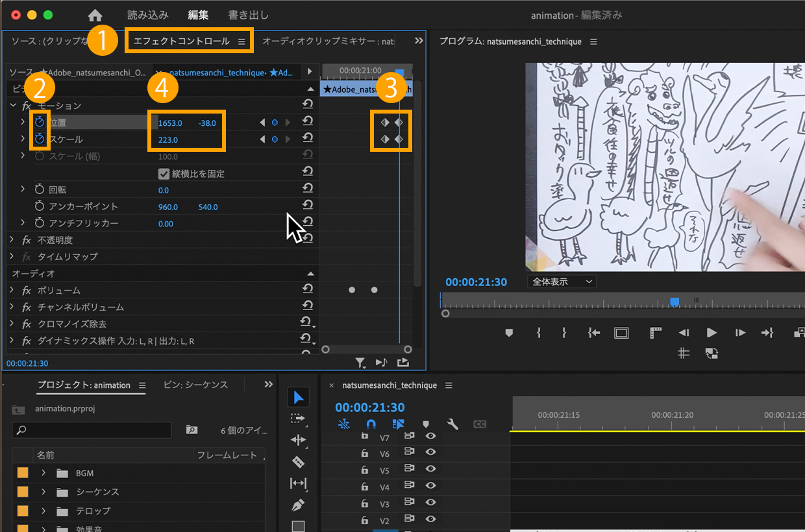Reset the 位置 parameter

[308, 122]
